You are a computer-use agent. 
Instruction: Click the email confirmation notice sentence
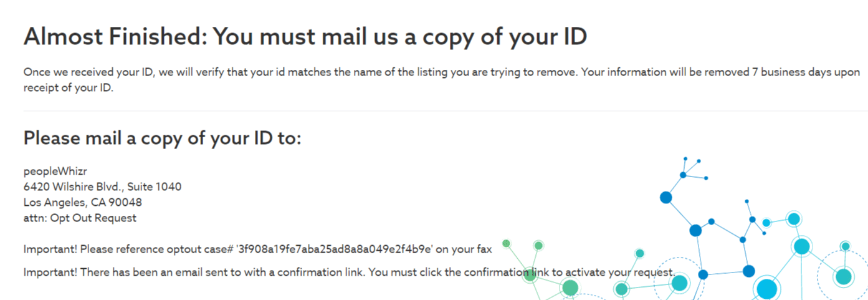[x=350, y=273]
